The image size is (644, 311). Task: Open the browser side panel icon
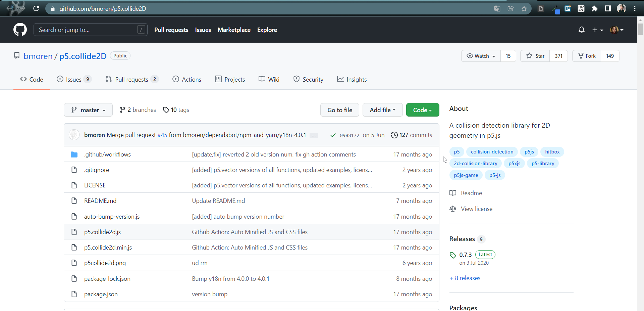608,9
